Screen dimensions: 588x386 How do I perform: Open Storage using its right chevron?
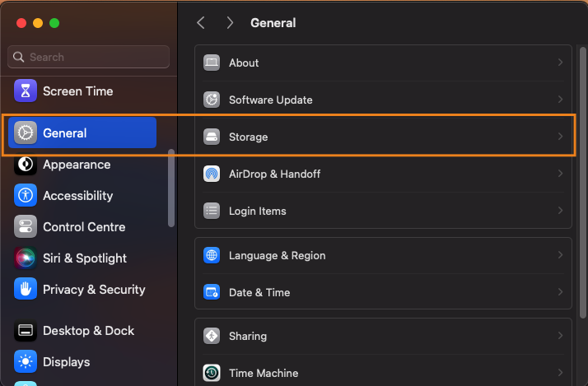point(560,137)
